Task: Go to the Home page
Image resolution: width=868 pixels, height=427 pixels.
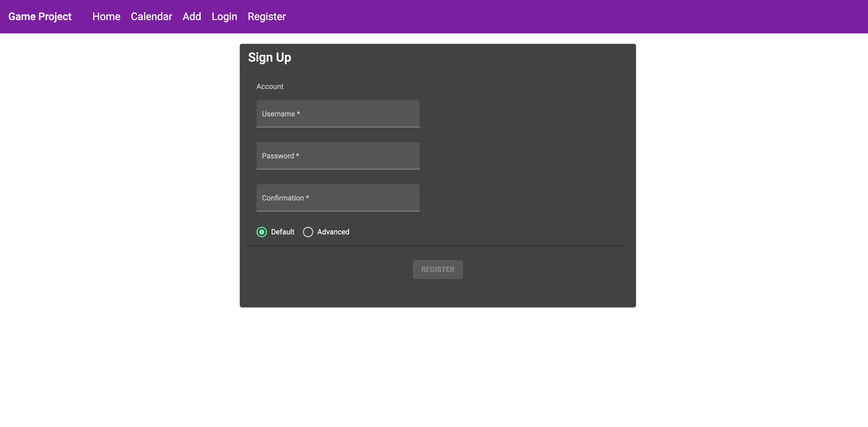Action: [106, 16]
